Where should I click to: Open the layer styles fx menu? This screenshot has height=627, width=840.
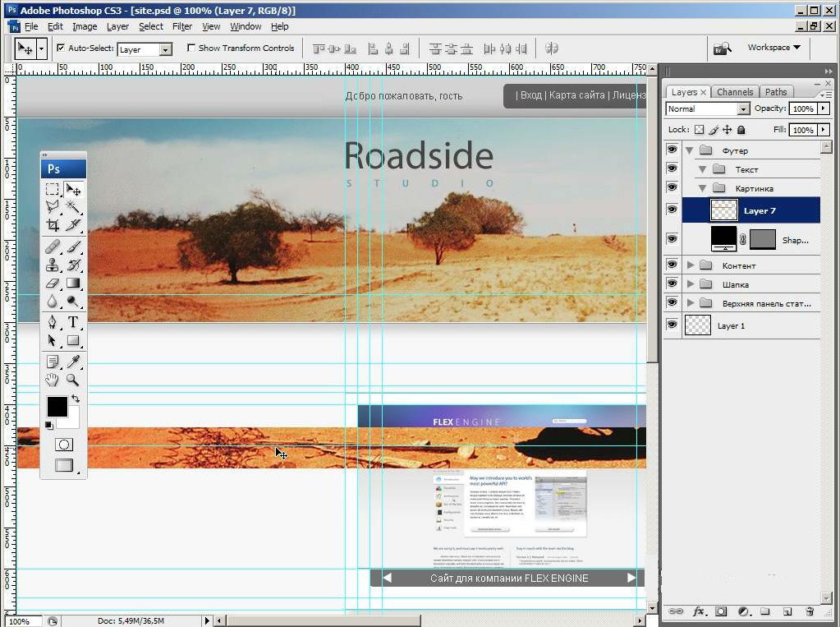(699, 611)
